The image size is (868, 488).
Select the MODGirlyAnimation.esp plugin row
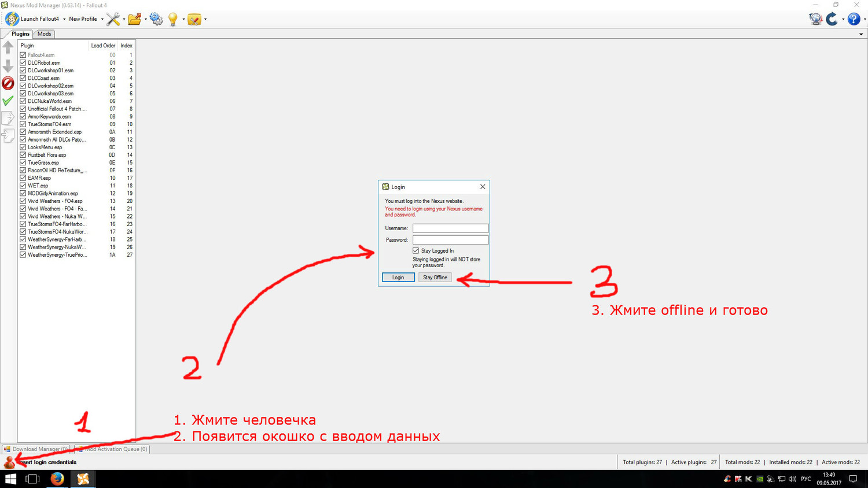(76, 193)
